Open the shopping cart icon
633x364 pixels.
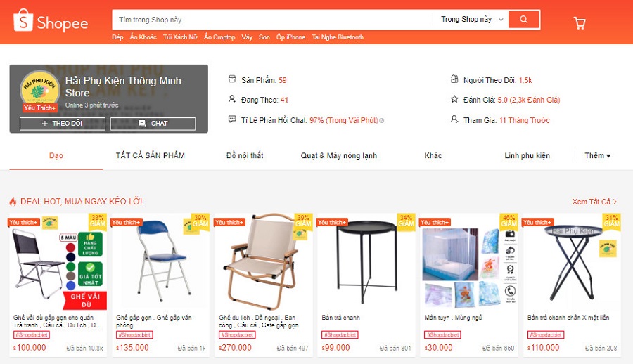tap(580, 23)
